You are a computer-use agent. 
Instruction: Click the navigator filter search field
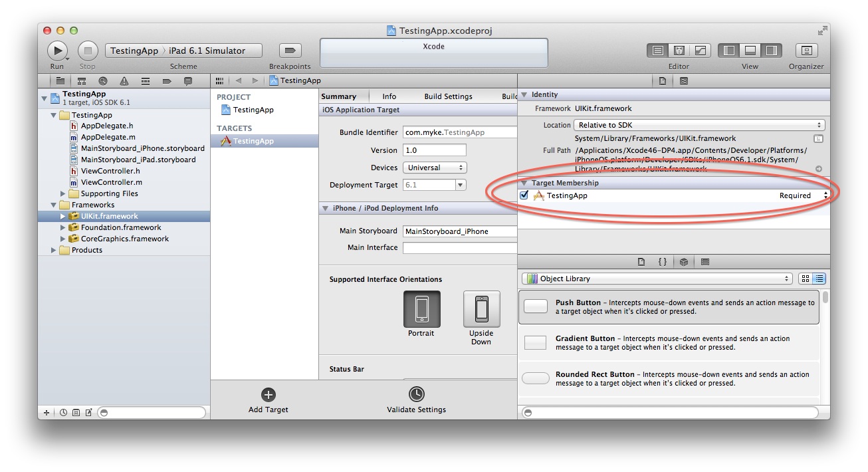coord(152,413)
